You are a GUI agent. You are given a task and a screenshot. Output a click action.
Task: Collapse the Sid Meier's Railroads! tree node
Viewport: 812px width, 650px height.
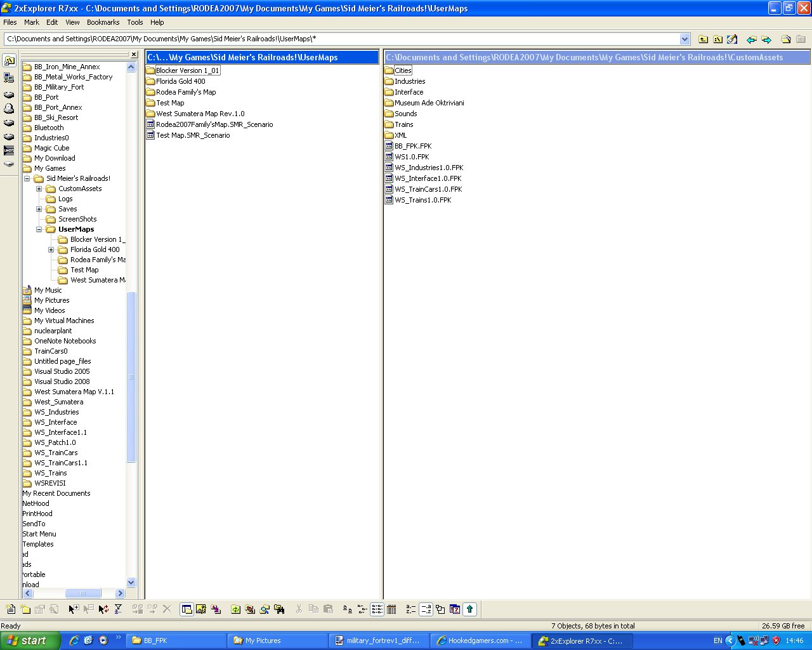pyautogui.click(x=27, y=178)
